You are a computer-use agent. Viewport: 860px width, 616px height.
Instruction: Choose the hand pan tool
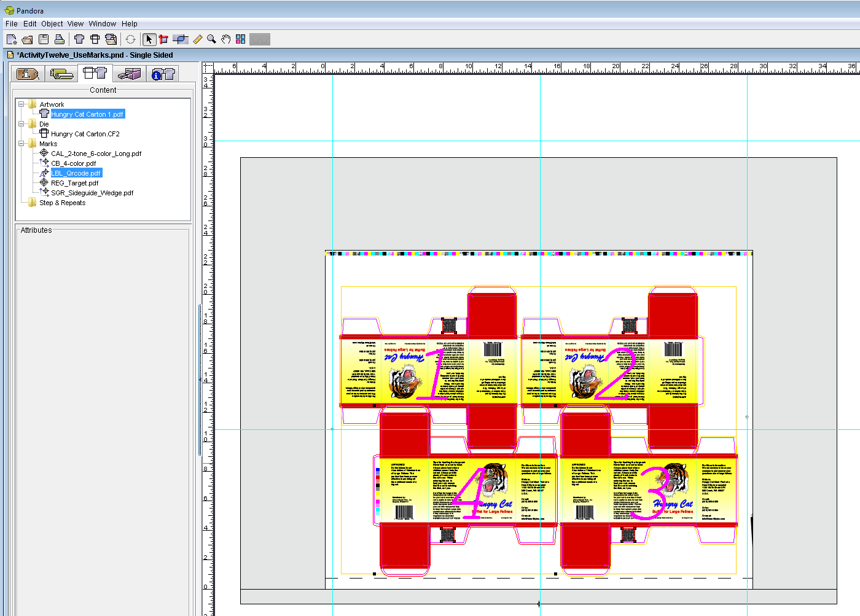coord(226,39)
